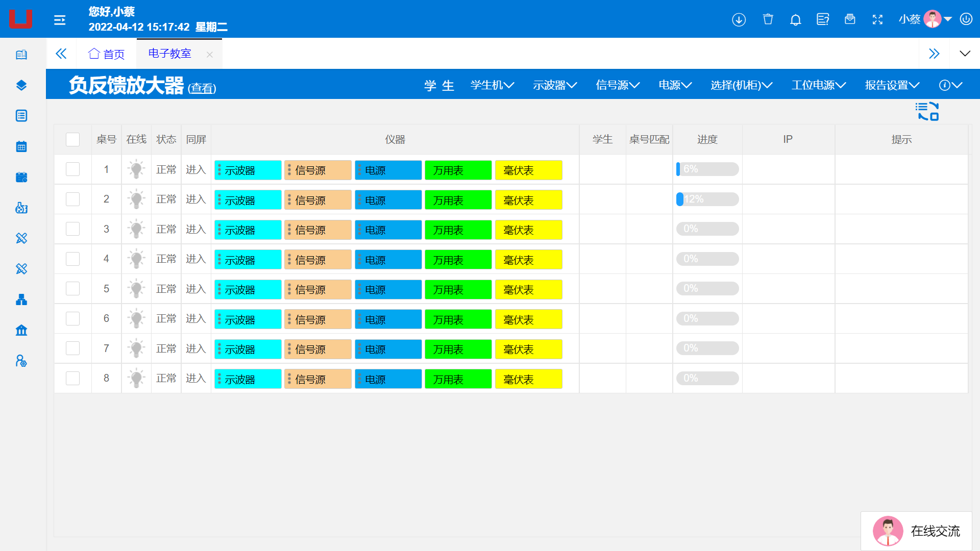The width and height of the screenshot is (980, 551).
Task: Close the 电子教室 tab
Action: (x=209, y=55)
